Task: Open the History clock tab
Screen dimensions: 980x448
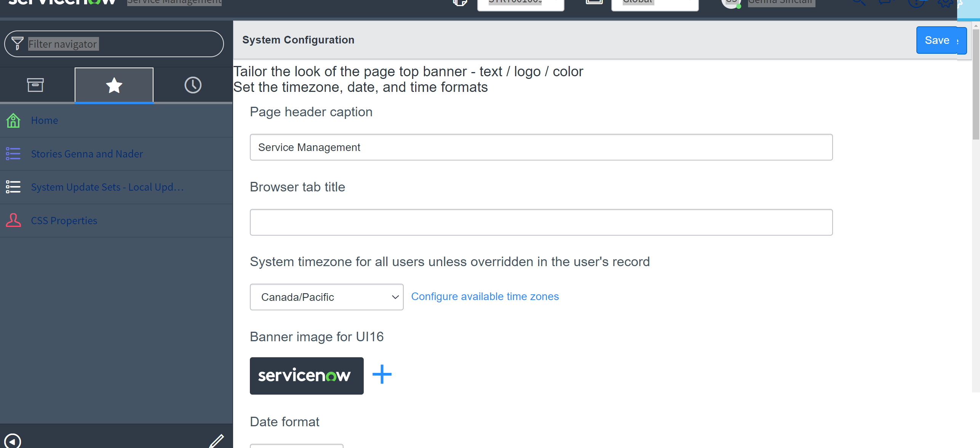Action: (x=193, y=85)
